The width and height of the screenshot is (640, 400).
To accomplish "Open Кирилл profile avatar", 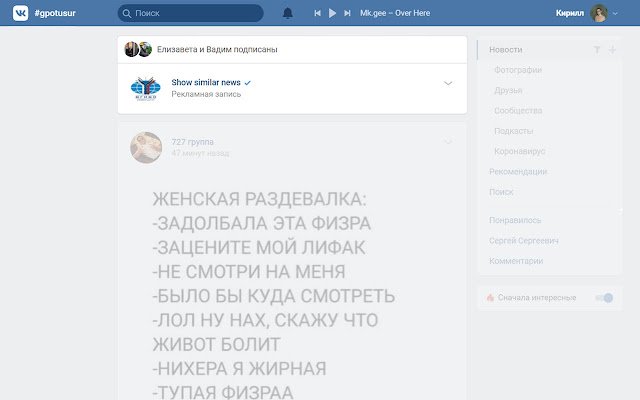I will tap(599, 13).
